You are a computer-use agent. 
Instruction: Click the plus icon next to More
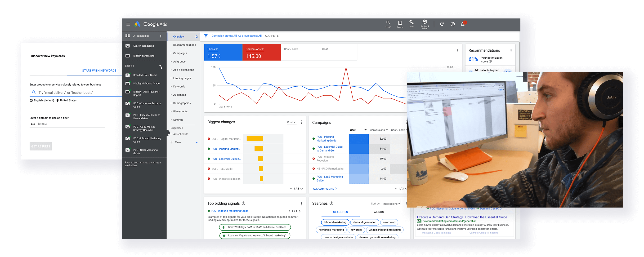pos(171,142)
